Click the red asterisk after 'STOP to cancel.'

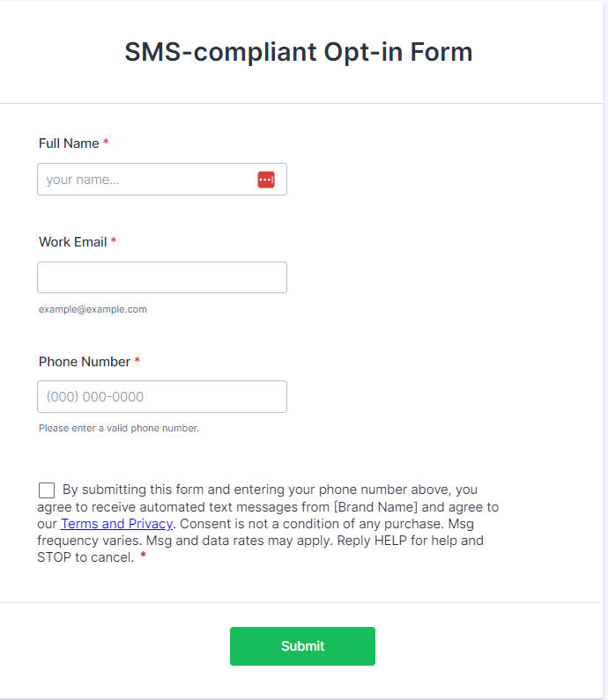point(143,556)
